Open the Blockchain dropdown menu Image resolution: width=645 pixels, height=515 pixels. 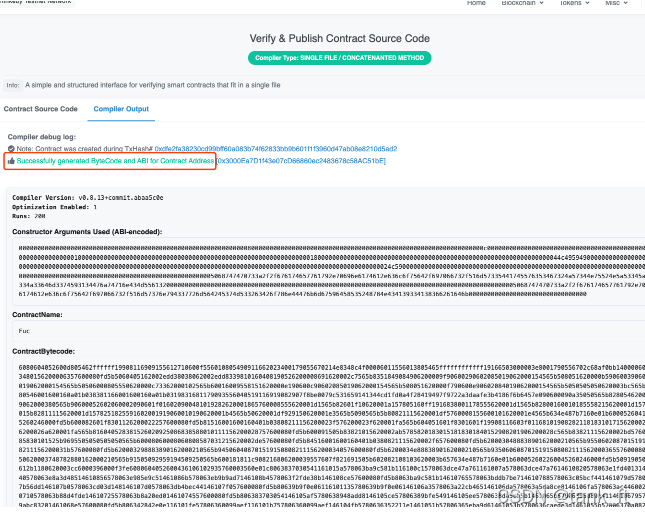pos(522,3)
